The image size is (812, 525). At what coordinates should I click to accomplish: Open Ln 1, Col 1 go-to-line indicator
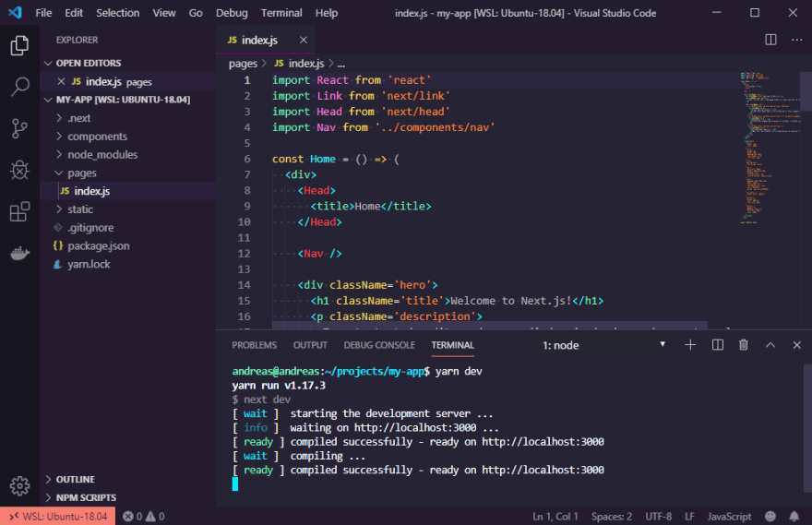[555, 516]
